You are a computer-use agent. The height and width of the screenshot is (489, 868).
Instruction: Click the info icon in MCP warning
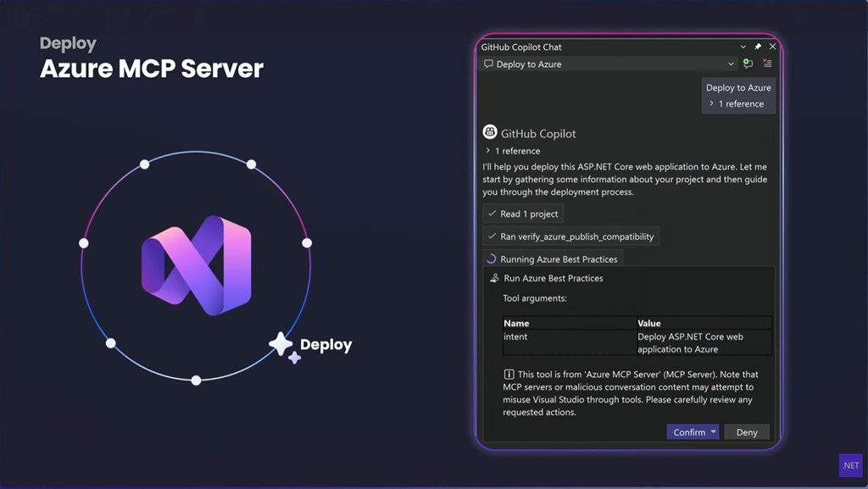pos(509,374)
